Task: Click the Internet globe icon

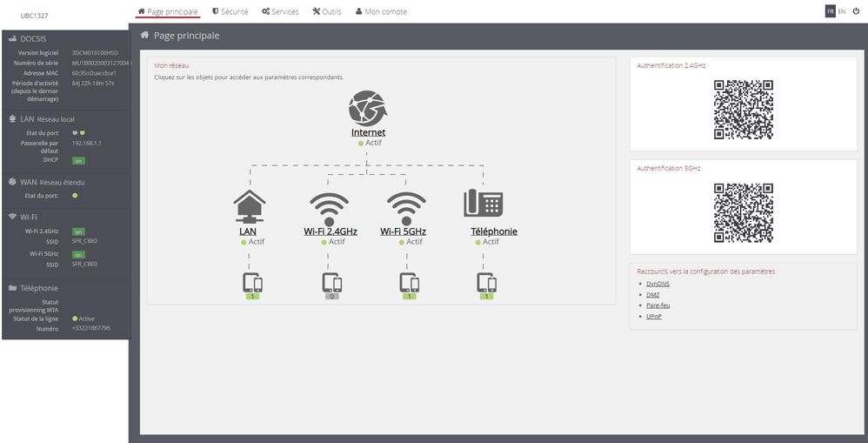Action: tap(368, 109)
